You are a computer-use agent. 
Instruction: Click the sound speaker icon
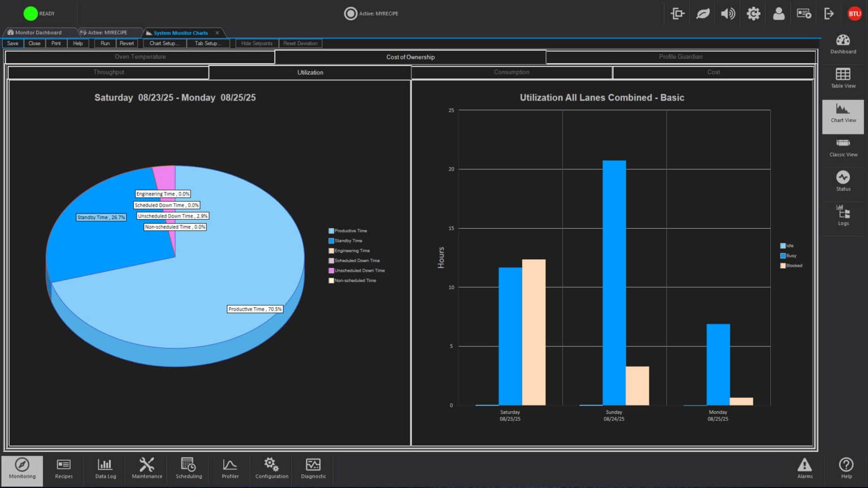click(728, 14)
